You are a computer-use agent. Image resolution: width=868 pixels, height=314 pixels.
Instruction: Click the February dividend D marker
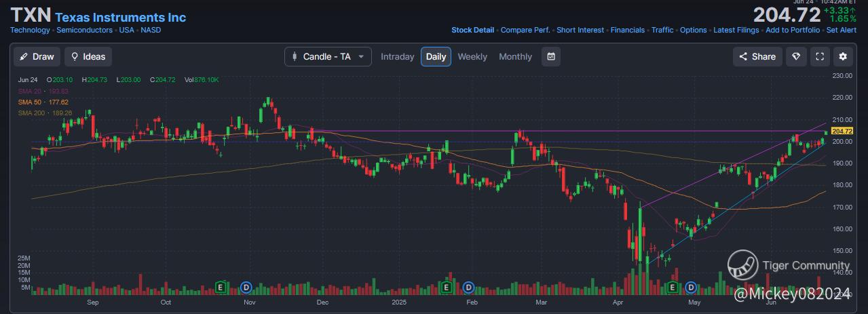coord(468,288)
